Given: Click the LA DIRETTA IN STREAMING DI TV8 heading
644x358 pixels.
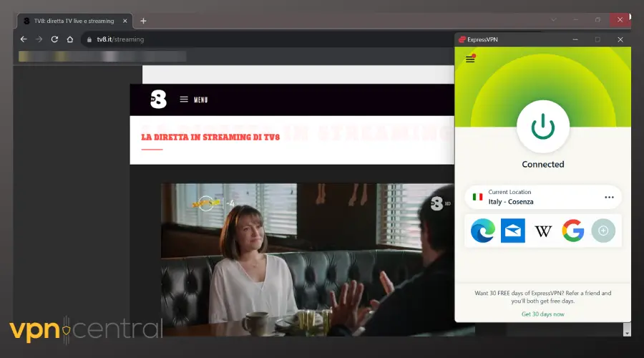Looking at the screenshot, I should coord(210,137).
